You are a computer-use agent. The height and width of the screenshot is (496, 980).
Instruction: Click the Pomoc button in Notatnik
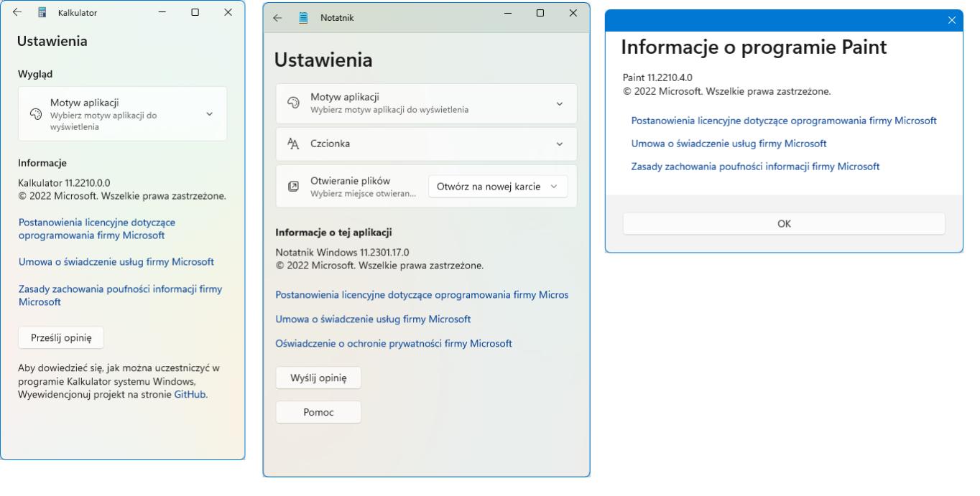click(x=318, y=412)
